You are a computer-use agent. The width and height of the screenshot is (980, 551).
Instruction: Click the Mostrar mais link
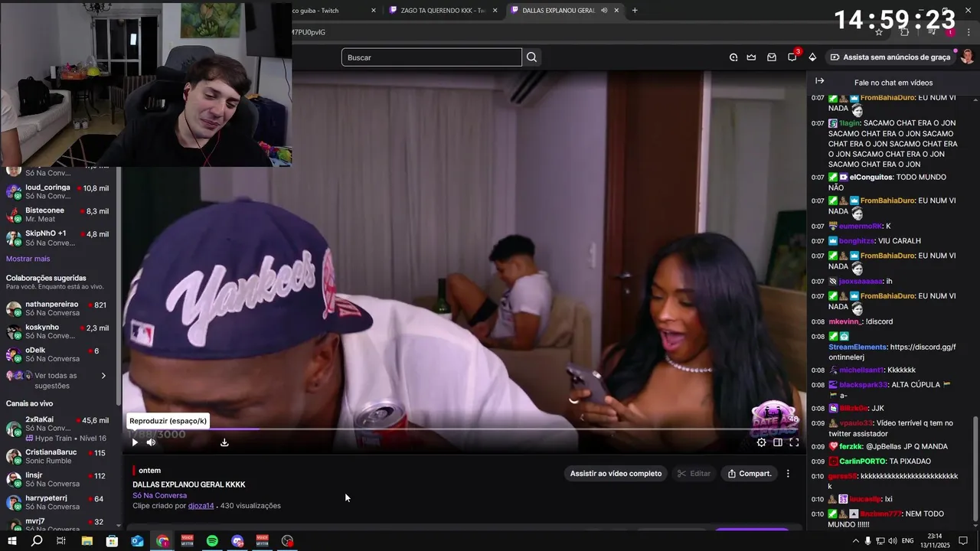pyautogui.click(x=28, y=259)
